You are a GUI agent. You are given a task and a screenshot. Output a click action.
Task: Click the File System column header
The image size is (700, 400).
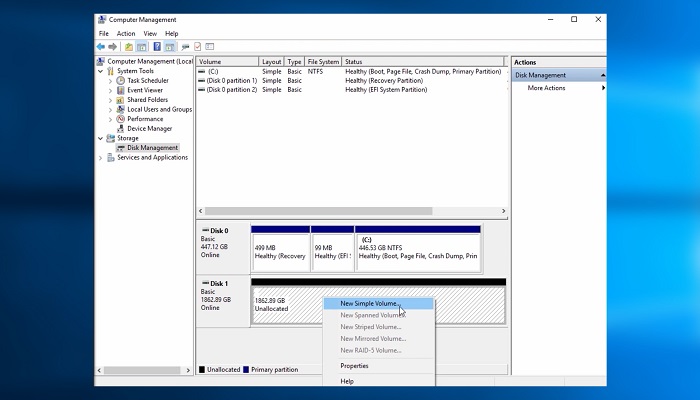tap(323, 62)
